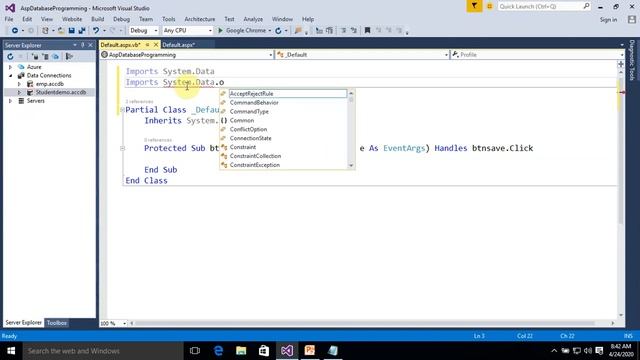Viewport: 640px width, 360px height.
Task: Open Microsoft Edge from taskbar
Action: click(218, 351)
